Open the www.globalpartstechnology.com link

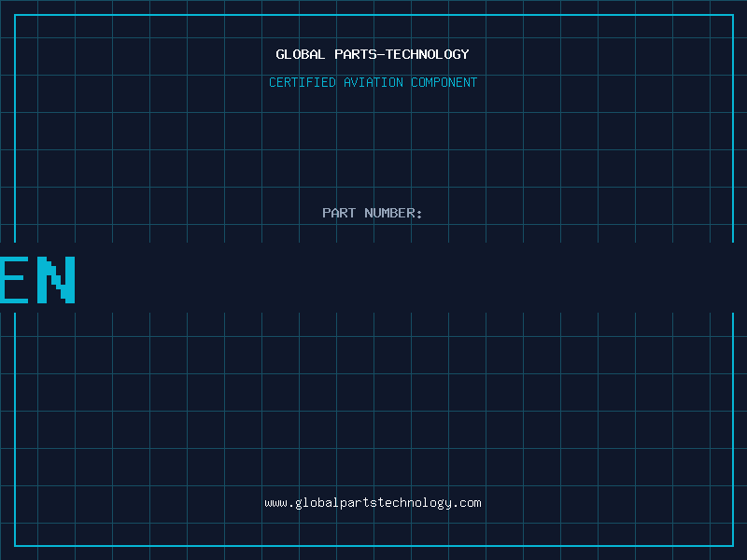coord(373,503)
